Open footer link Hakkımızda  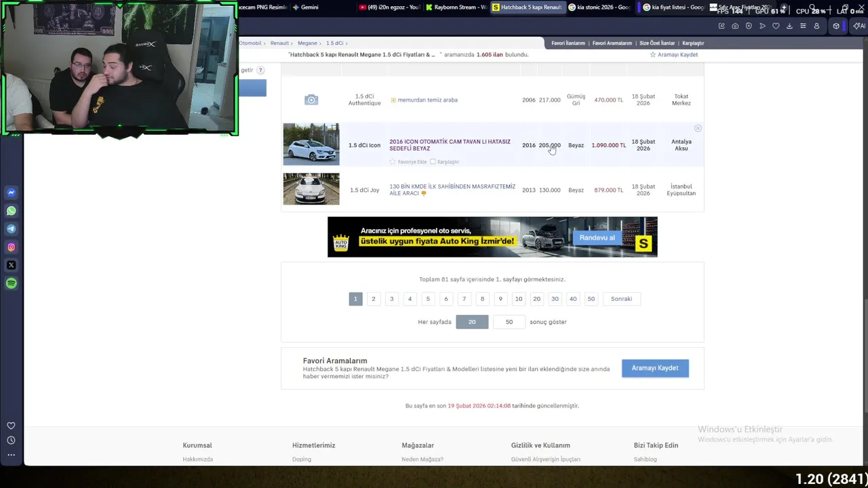[198, 460]
